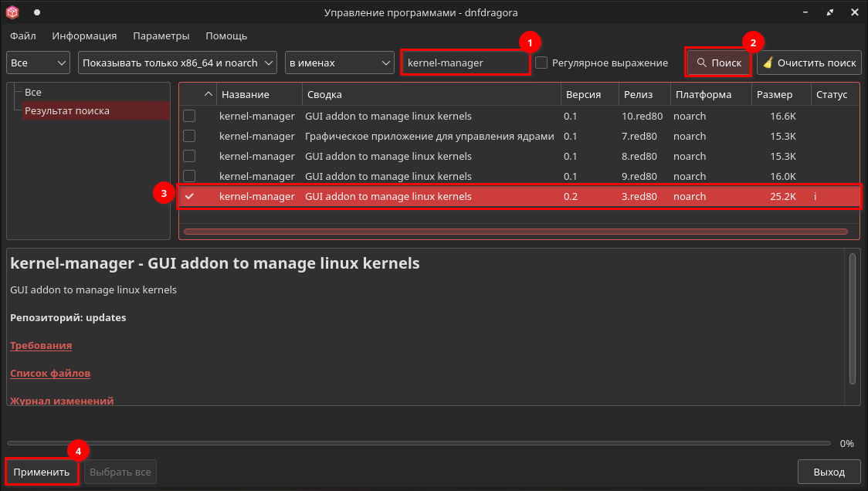
Task: Click the sort arrow column header
Action: tap(208, 94)
